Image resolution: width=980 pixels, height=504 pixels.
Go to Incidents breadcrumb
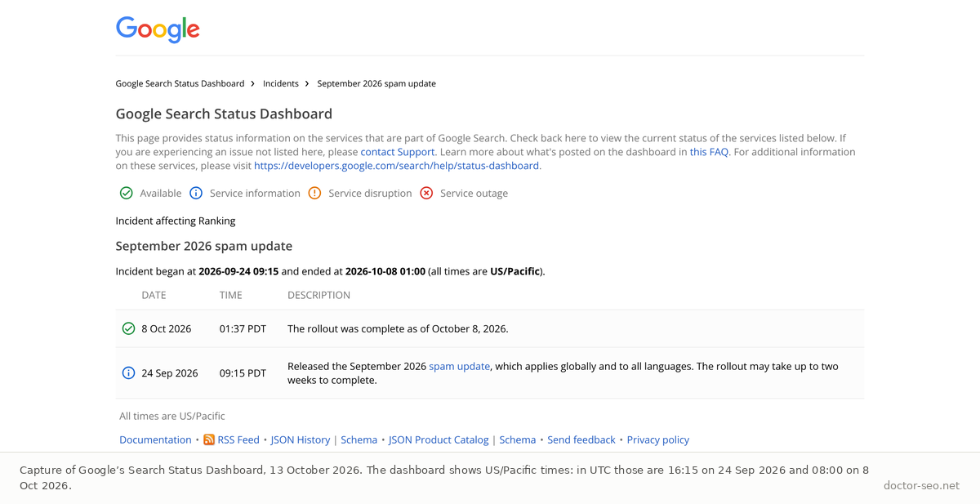coord(281,83)
